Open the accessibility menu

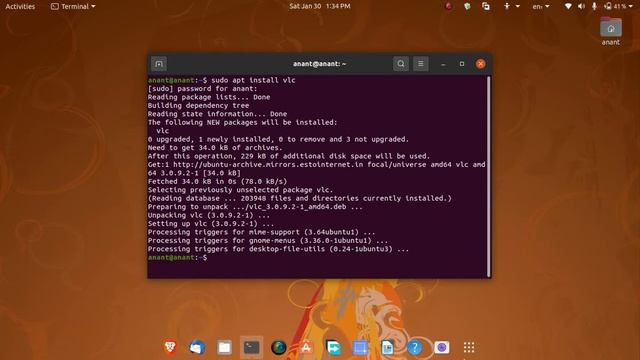pyautogui.click(x=511, y=6)
